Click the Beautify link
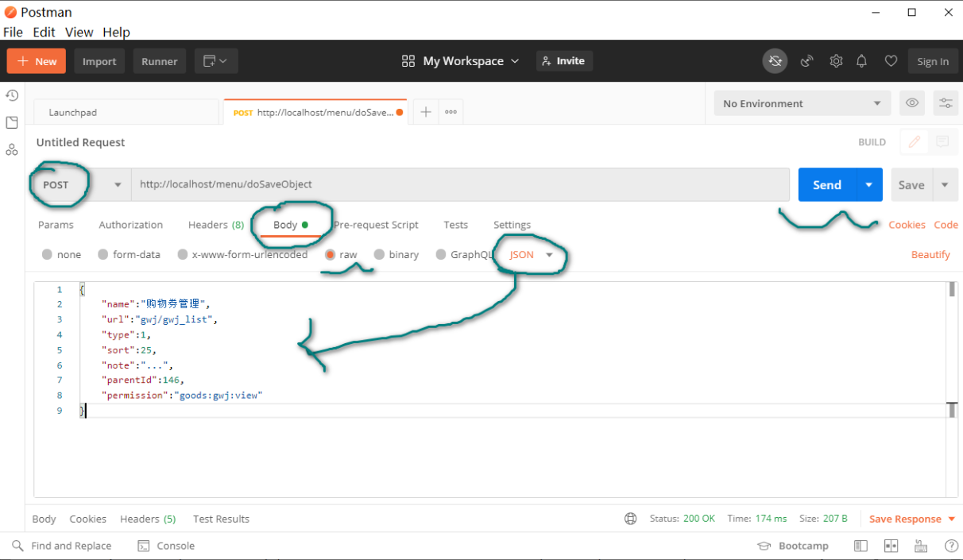This screenshot has height=560, width=963. (930, 255)
